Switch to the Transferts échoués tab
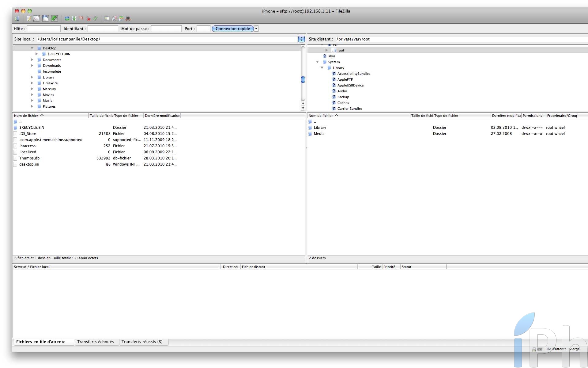This screenshot has width=588, height=368. click(x=95, y=342)
